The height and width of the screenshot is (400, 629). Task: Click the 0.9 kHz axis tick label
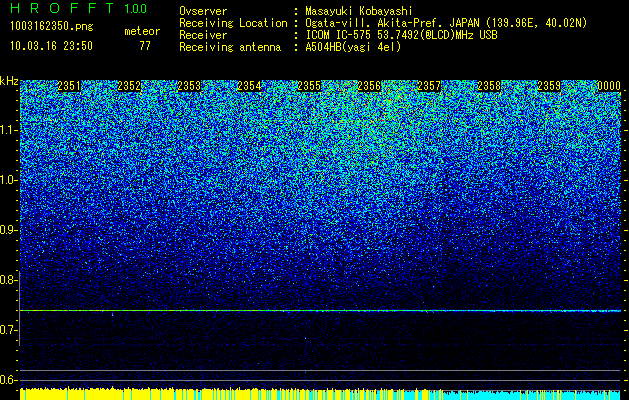point(8,230)
